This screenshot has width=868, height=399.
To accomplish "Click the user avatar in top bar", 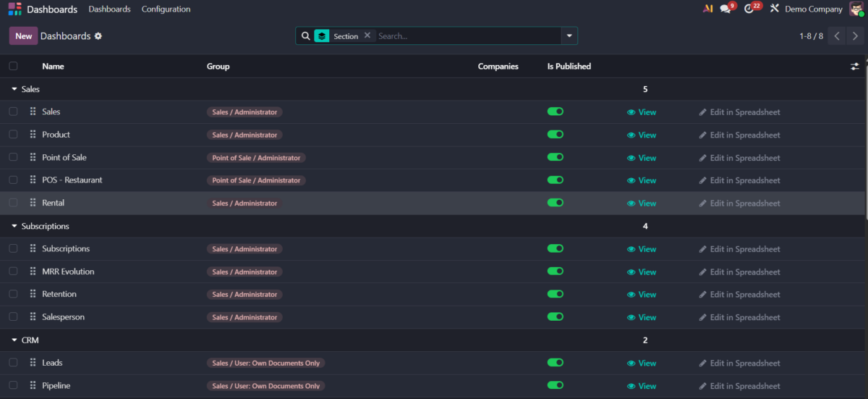I will pyautogui.click(x=856, y=9).
